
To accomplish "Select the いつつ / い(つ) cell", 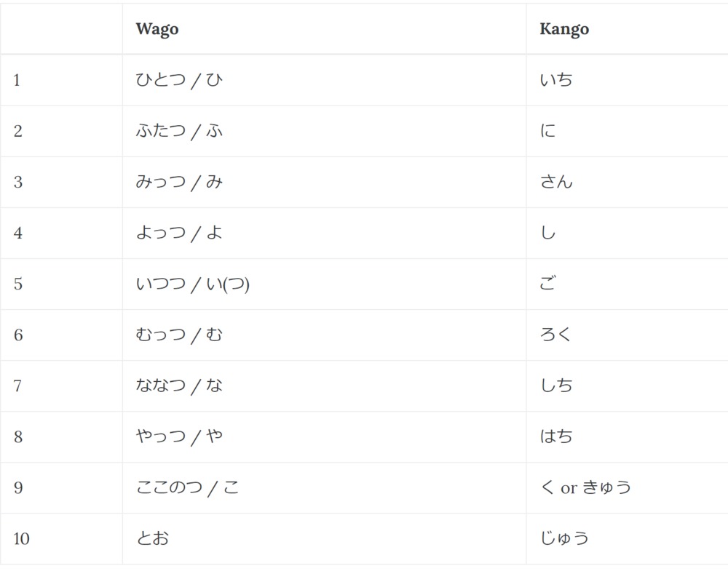I will point(192,284).
